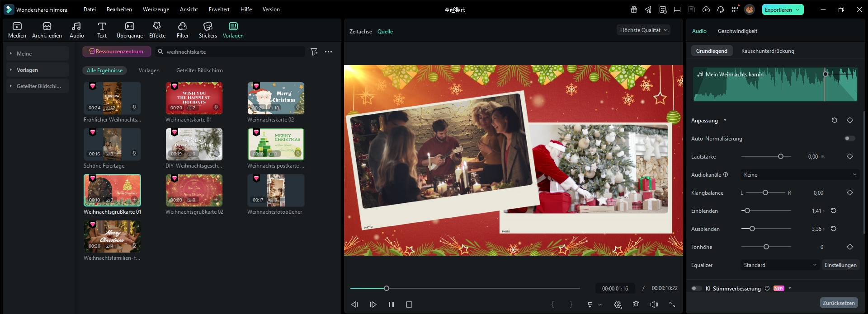
Task: Enable the Auto-Normalisierung switch
Action: [x=850, y=139]
